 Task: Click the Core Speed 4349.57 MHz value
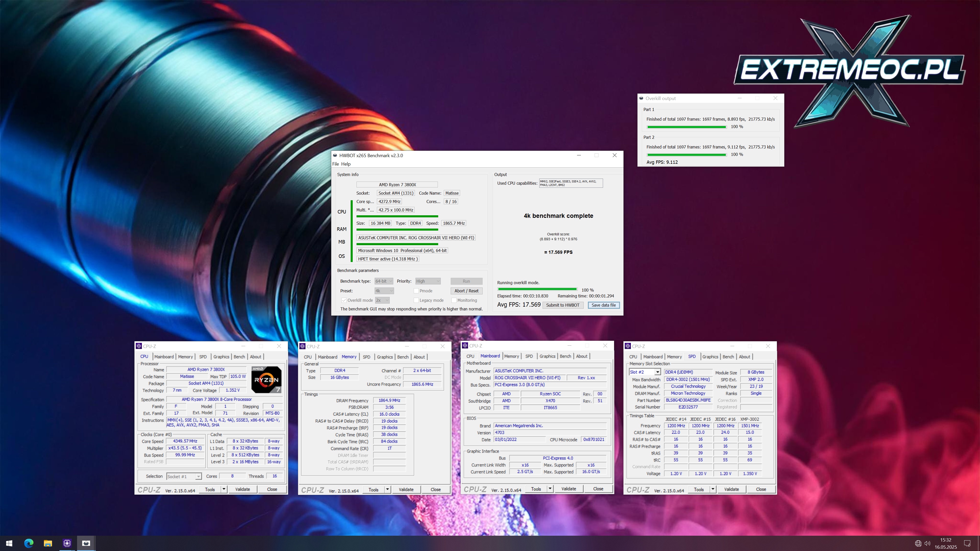pos(185,441)
